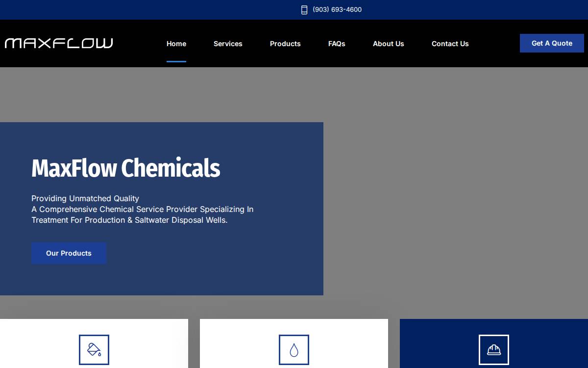Open the Home menu item
Viewport: 588px width, 368px height.
(x=176, y=44)
